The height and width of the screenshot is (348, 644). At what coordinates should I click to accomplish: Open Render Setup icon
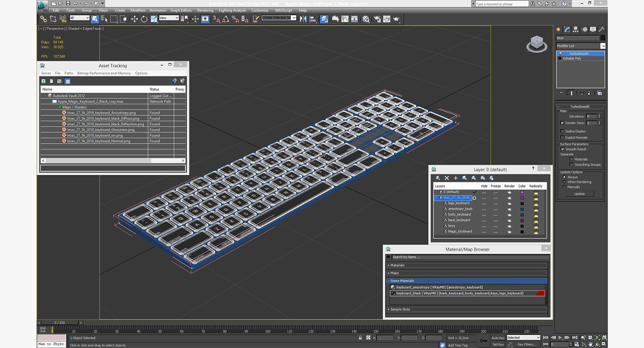(377, 19)
